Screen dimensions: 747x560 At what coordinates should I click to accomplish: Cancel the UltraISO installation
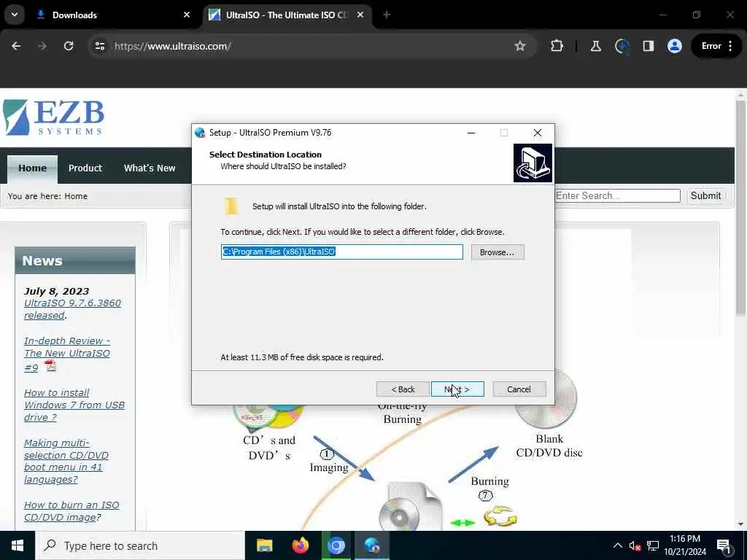[519, 389]
